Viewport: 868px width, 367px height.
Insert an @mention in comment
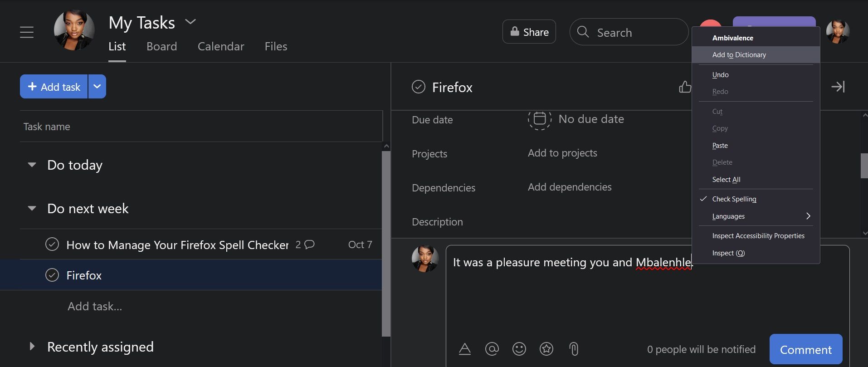492,349
